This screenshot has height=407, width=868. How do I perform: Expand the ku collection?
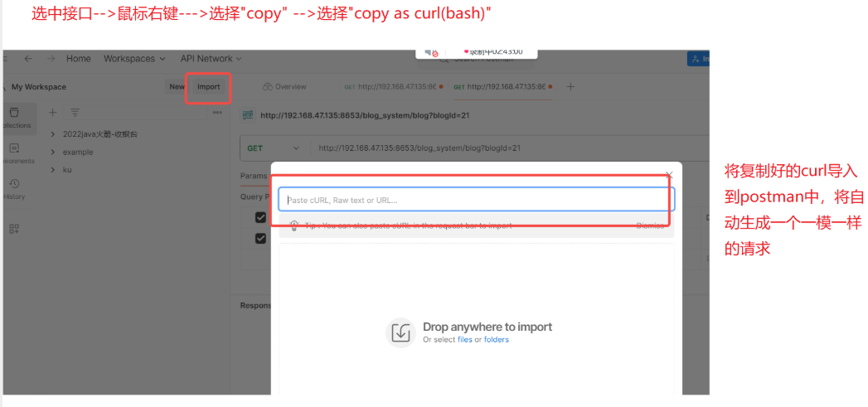pyautogui.click(x=52, y=169)
